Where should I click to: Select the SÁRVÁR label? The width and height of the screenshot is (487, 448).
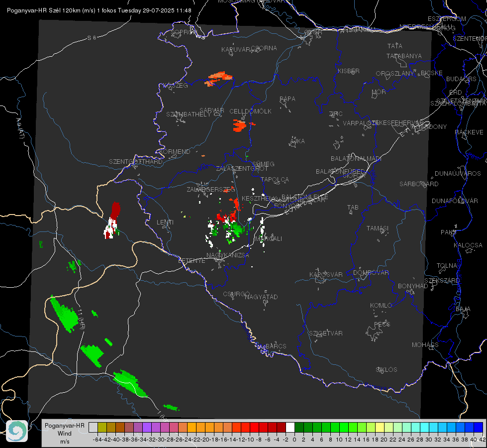212,111
